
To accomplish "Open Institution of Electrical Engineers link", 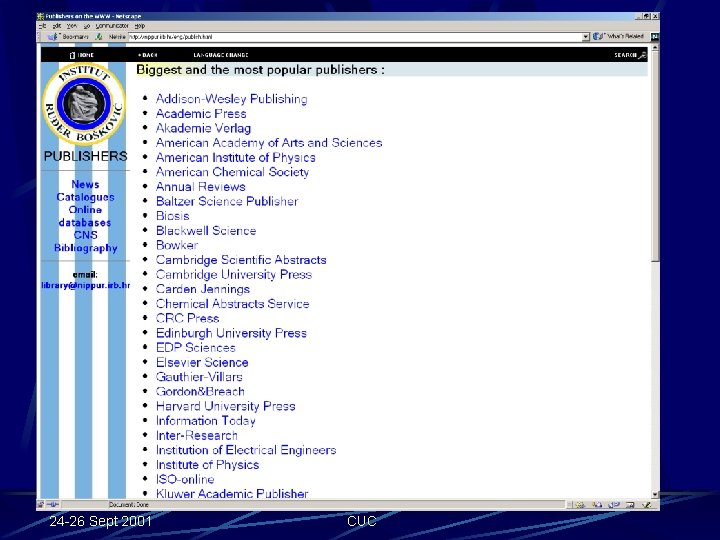I will 246,450.
